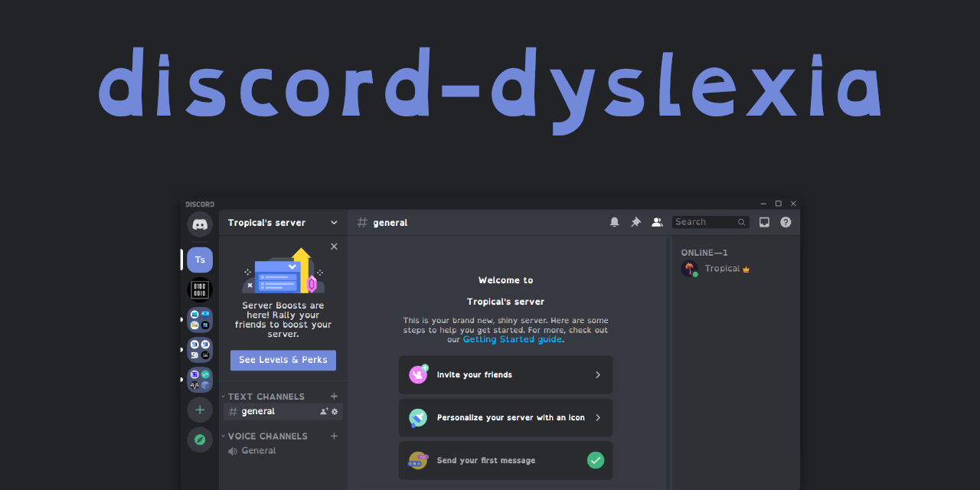Select the general text channel
Screen dimensions: 980x490
coord(256,411)
